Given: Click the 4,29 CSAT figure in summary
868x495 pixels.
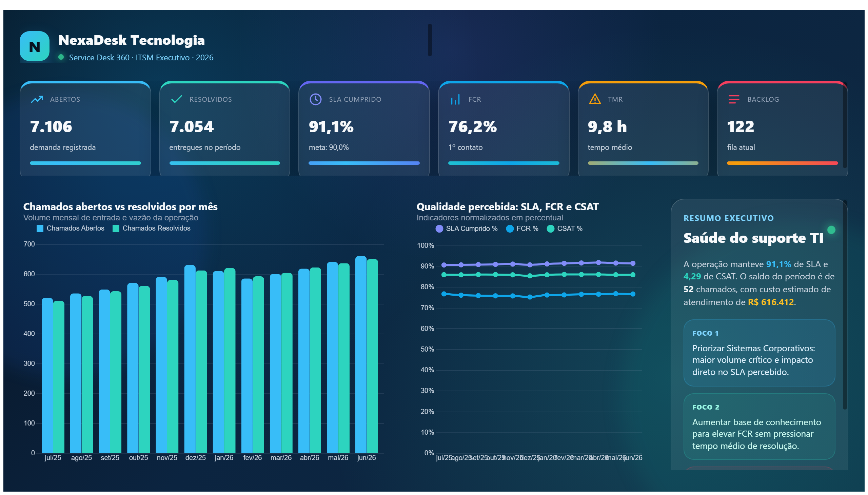Looking at the screenshot, I should [692, 276].
